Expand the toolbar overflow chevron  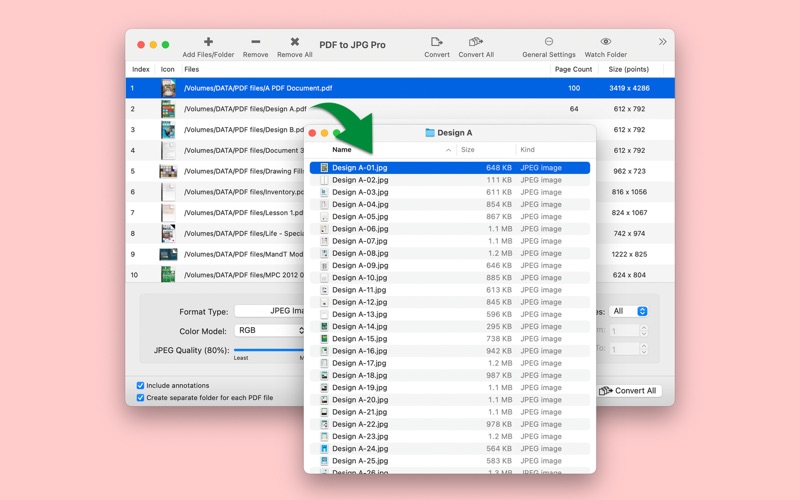pos(662,42)
